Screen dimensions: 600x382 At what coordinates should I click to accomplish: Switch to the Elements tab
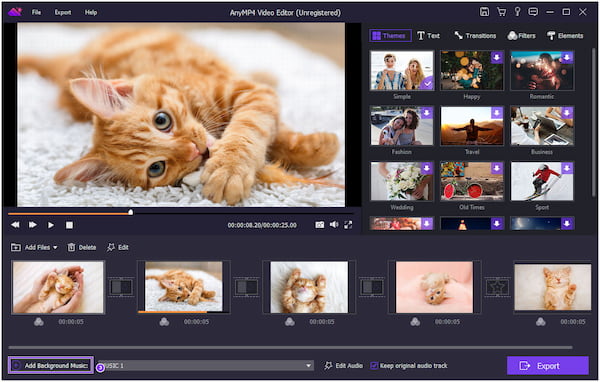click(x=565, y=36)
